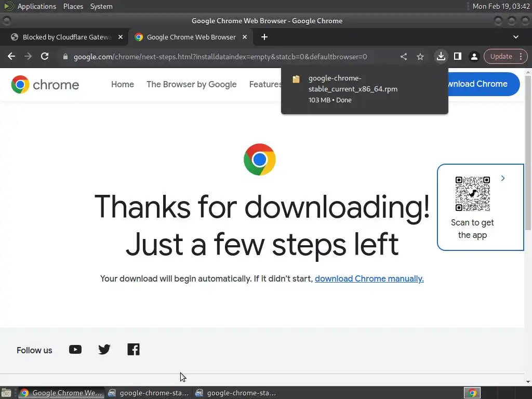Screen dimensions: 532x399
Task: Expand the tab search dropdown arrow
Action: (516, 37)
